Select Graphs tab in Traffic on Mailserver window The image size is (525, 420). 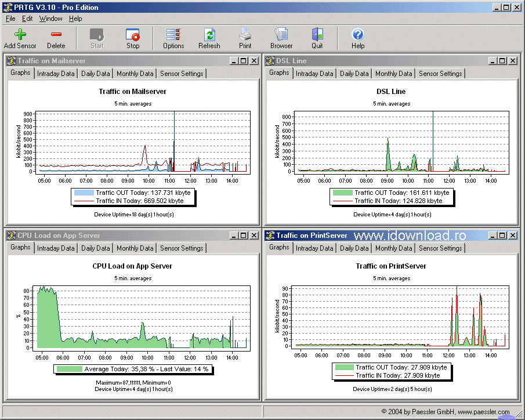[x=20, y=73]
